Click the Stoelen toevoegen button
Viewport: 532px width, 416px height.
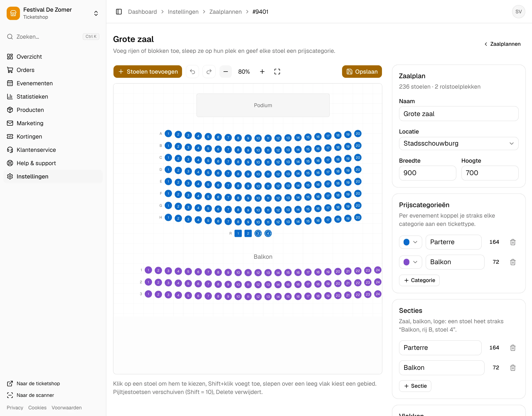(148, 71)
